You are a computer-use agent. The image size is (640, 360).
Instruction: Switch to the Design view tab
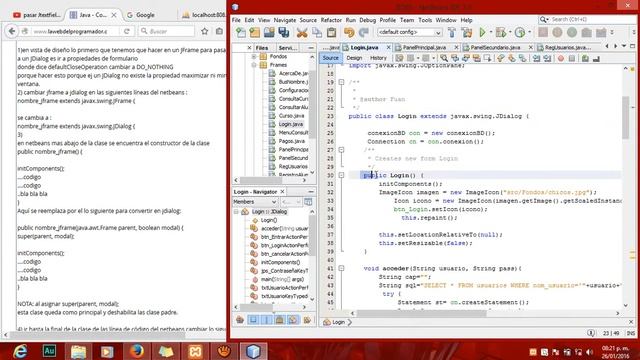(354, 58)
